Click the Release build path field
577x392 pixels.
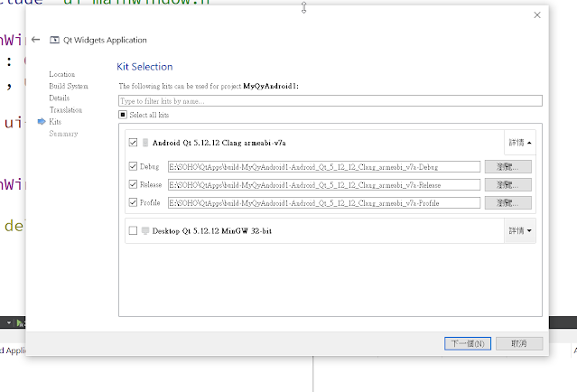click(324, 185)
